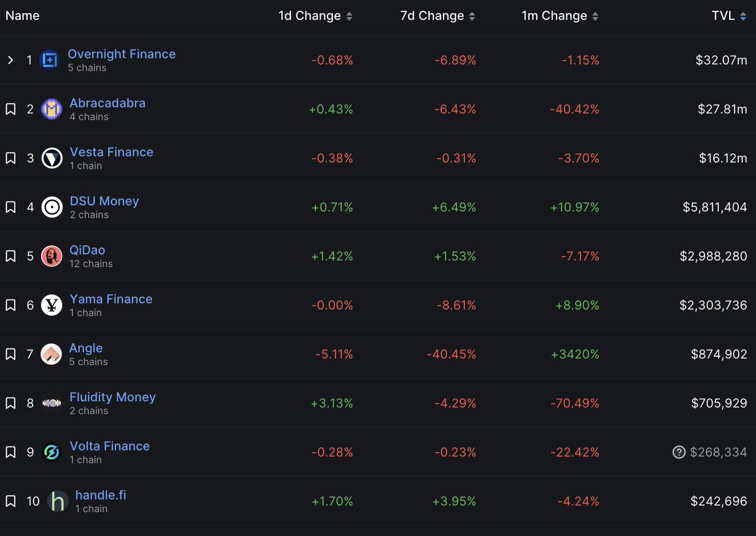Open the Fluidity Money protocol page
The height and width of the screenshot is (536, 756).
[x=112, y=397]
